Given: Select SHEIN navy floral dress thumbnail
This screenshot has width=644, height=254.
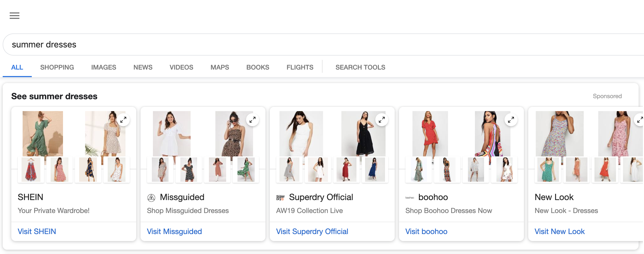Looking at the screenshot, I should coord(88,170).
